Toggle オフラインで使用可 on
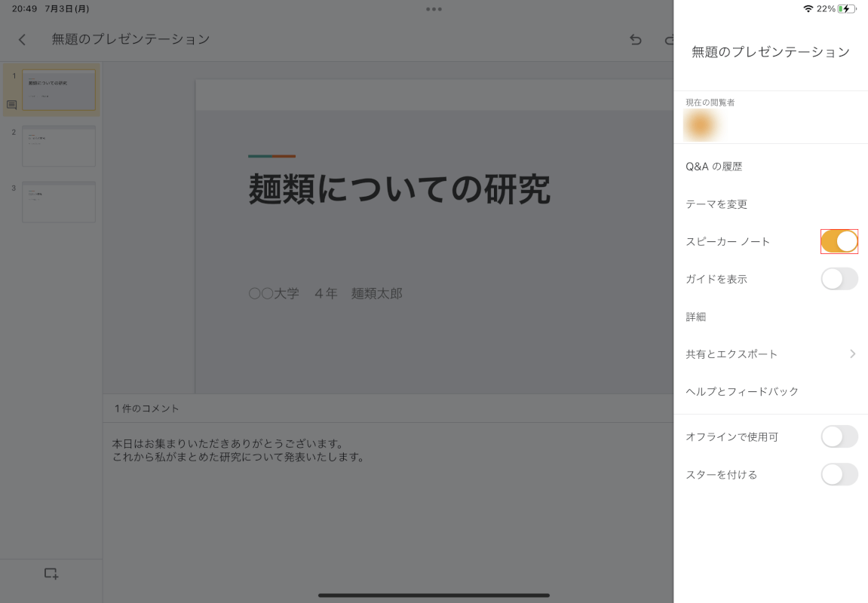The image size is (868, 603). (x=839, y=436)
